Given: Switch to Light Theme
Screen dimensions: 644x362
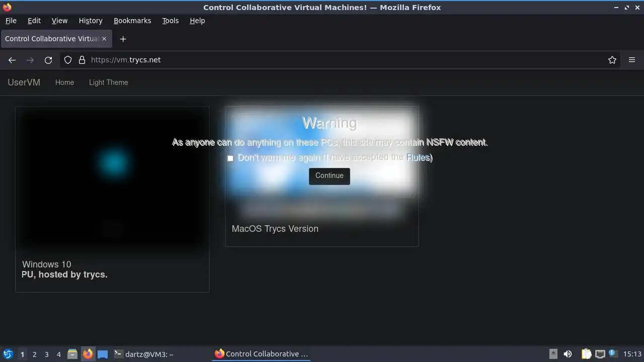Looking at the screenshot, I should click(108, 82).
